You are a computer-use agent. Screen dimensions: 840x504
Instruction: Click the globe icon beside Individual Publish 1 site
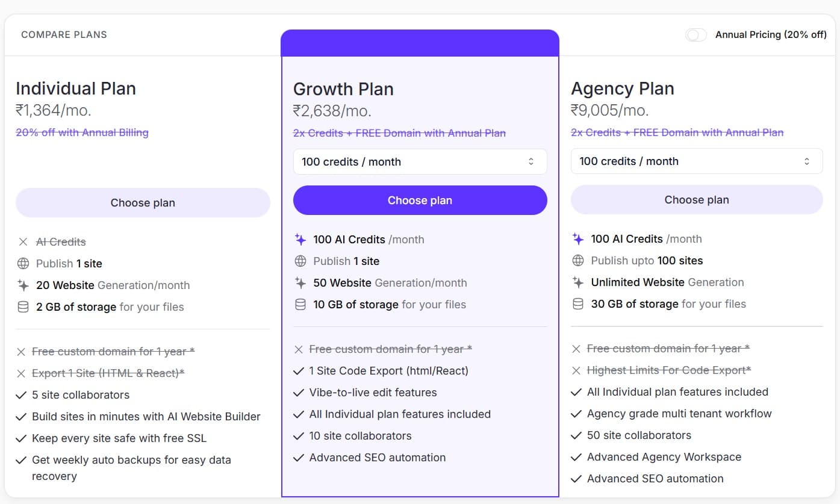tap(23, 264)
